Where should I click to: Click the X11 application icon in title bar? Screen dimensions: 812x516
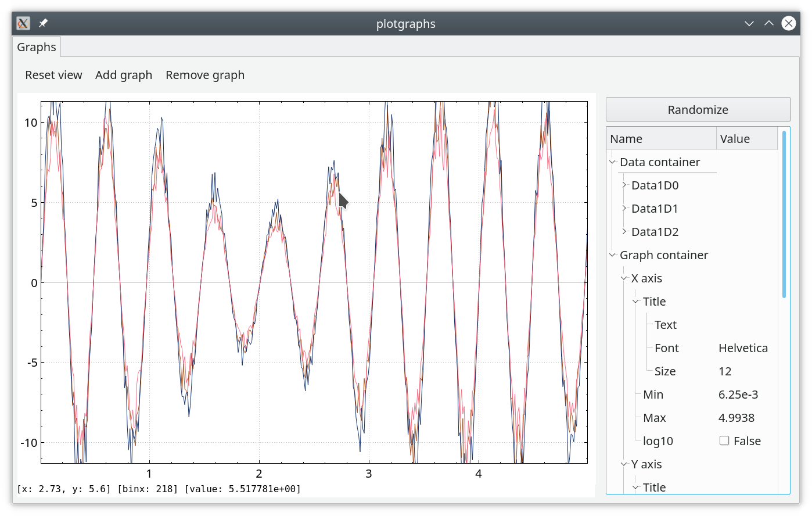(23, 23)
